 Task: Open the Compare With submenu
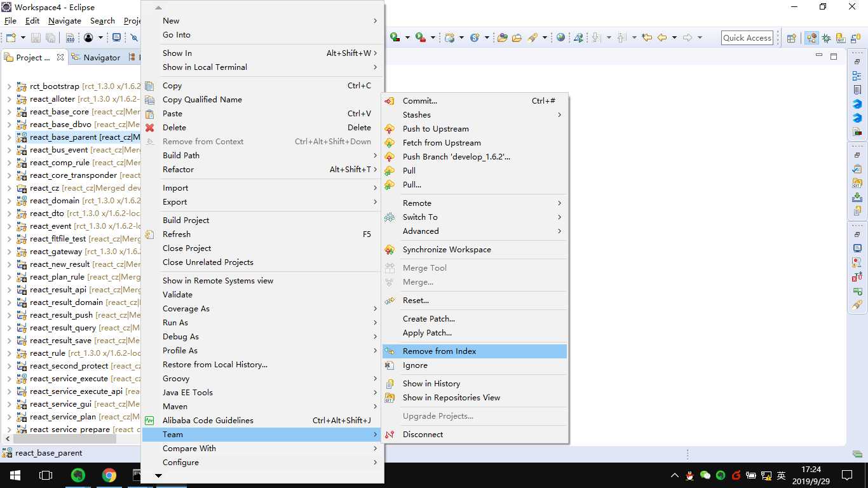(262, 449)
